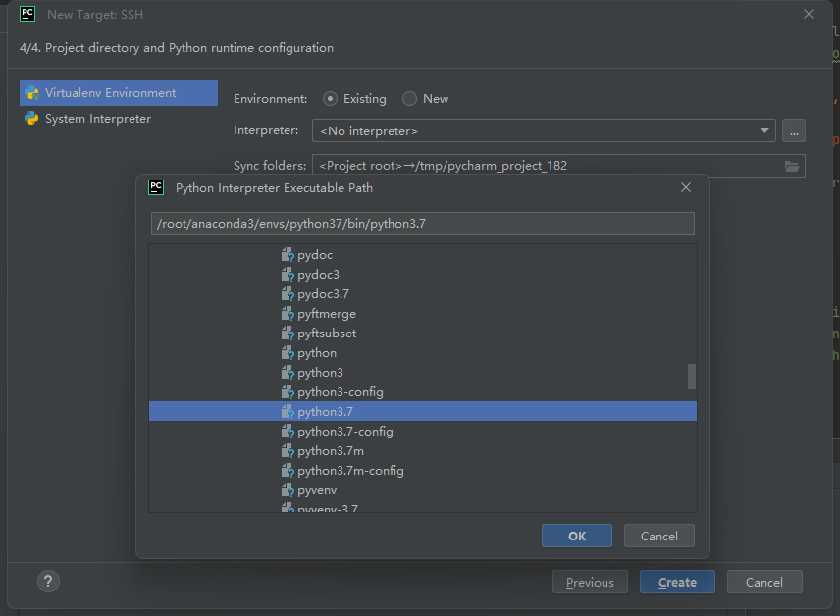The image size is (840, 616).
Task: Close the Interpreter Executable Path dialog
Action: click(x=686, y=188)
